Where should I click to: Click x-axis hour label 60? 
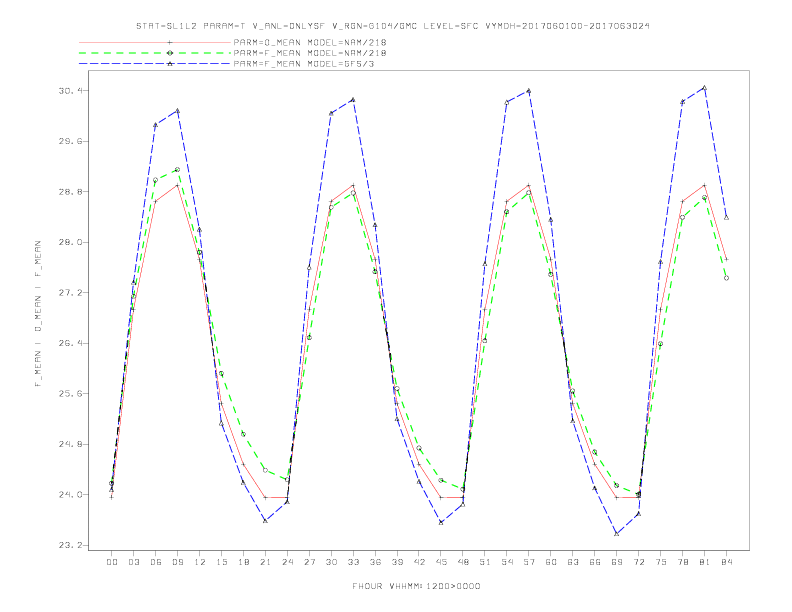point(551,562)
